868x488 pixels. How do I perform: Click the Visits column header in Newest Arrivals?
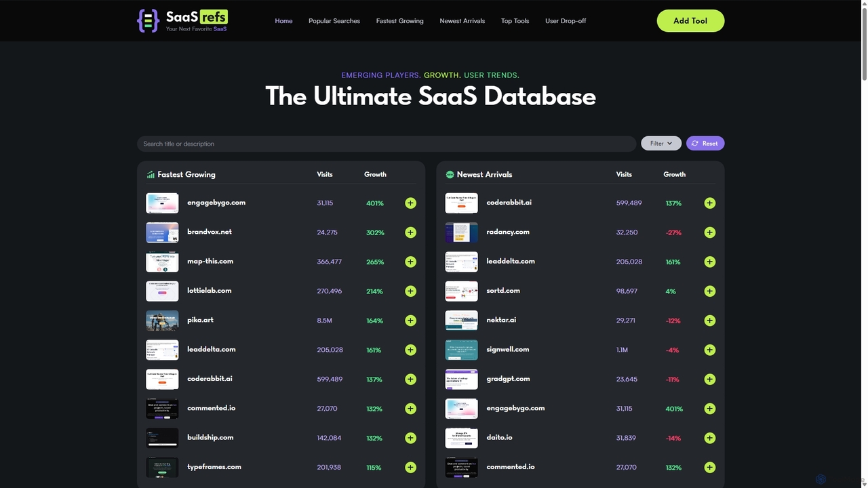click(624, 174)
